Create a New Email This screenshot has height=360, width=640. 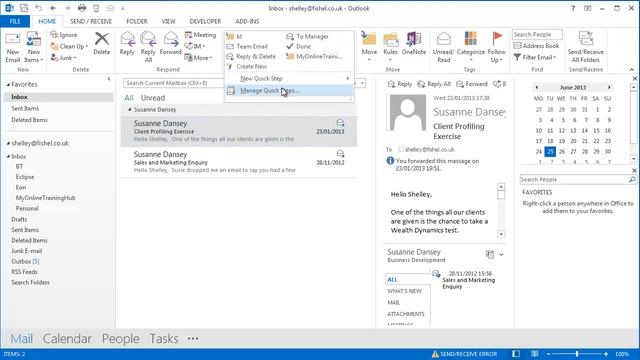12,47
